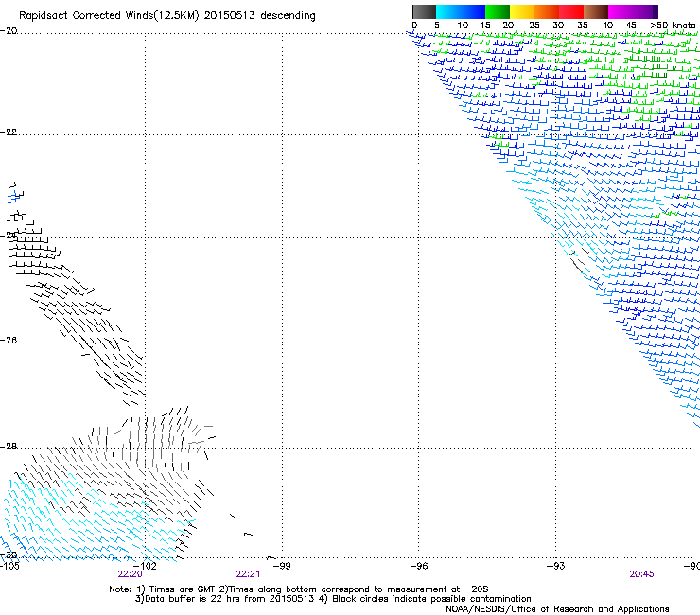700x615 pixels.
Task: Click the '25' knots legend tick label
Action: tap(534, 26)
